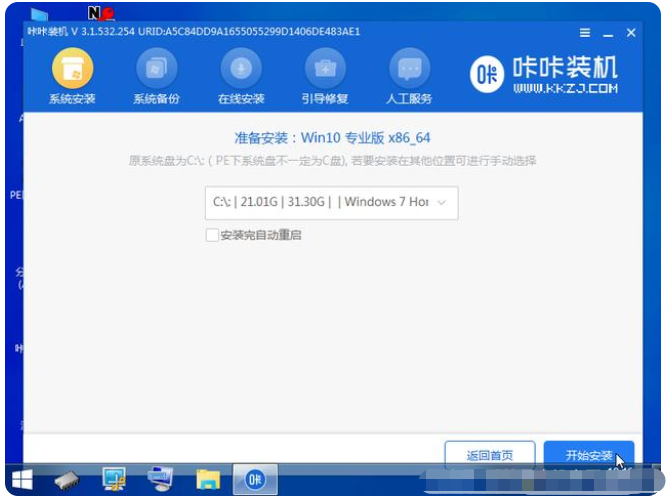666x499 pixels.
Task: Open the network computer icon in taskbar
Action: 160,480
